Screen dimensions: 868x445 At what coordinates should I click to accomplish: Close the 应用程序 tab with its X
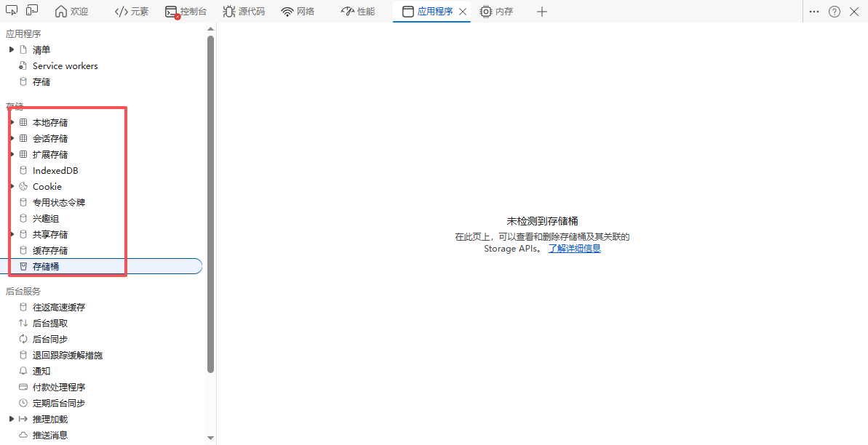[463, 12]
